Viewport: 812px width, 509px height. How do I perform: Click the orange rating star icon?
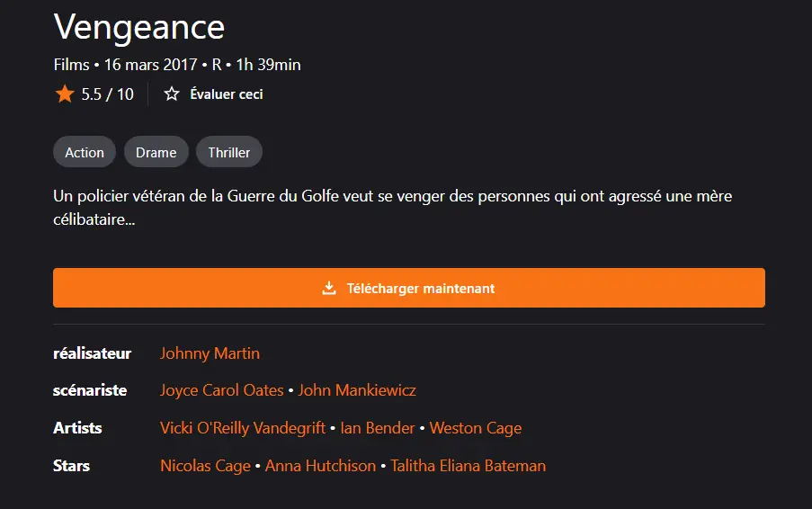pos(65,94)
